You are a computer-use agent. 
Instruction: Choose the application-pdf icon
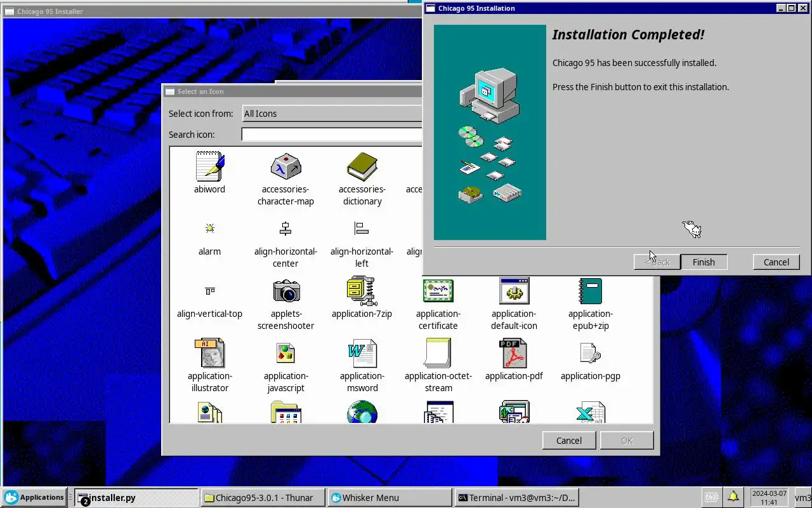[x=514, y=352]
